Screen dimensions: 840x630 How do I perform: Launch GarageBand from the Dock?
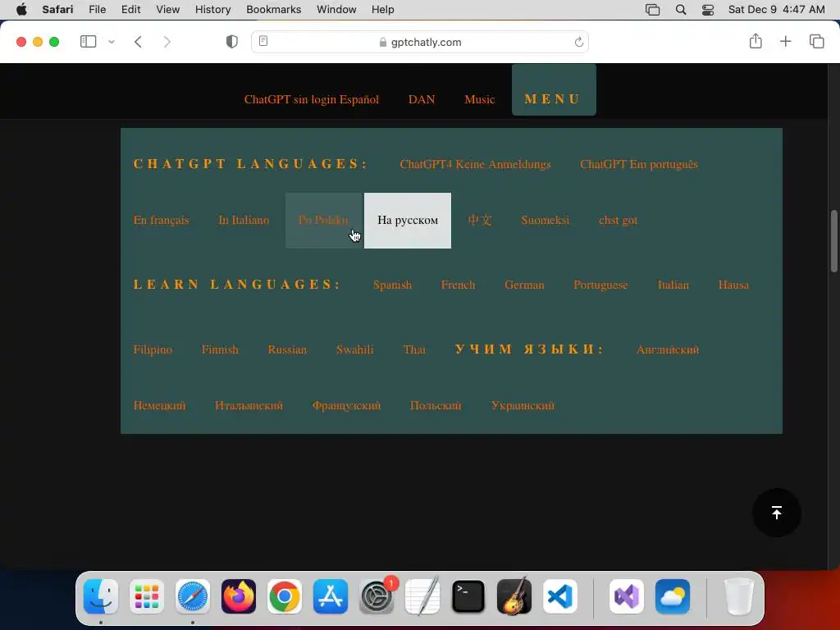tap(514, 596)
